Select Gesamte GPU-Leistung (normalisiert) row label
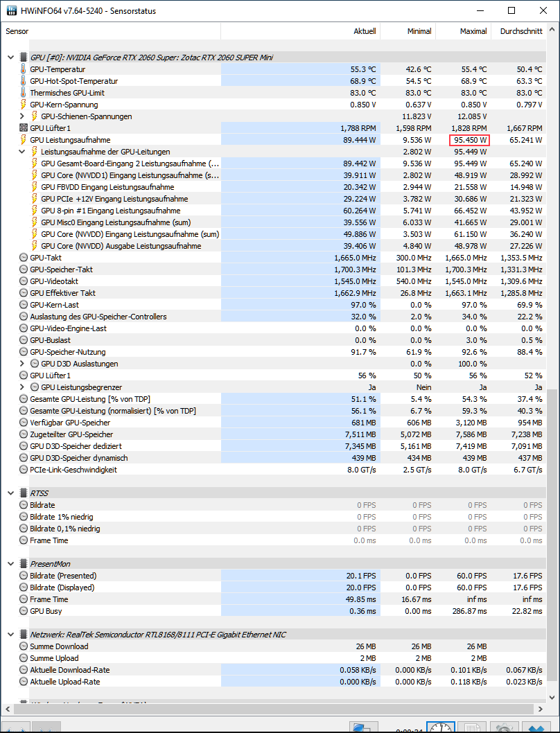Image resolution: width=560 pixels, height=733 pixels. pyautogui.click(x=113, y=411)
